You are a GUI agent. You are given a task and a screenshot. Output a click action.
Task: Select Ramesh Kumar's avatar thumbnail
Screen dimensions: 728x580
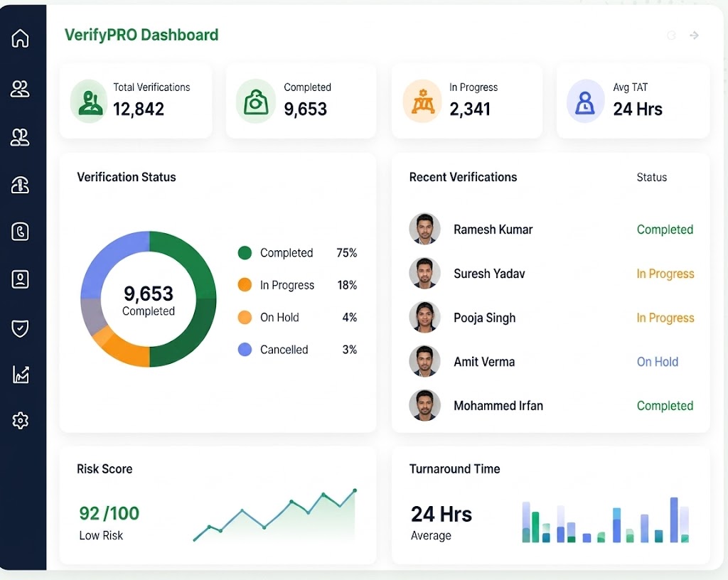pos(424,229)
